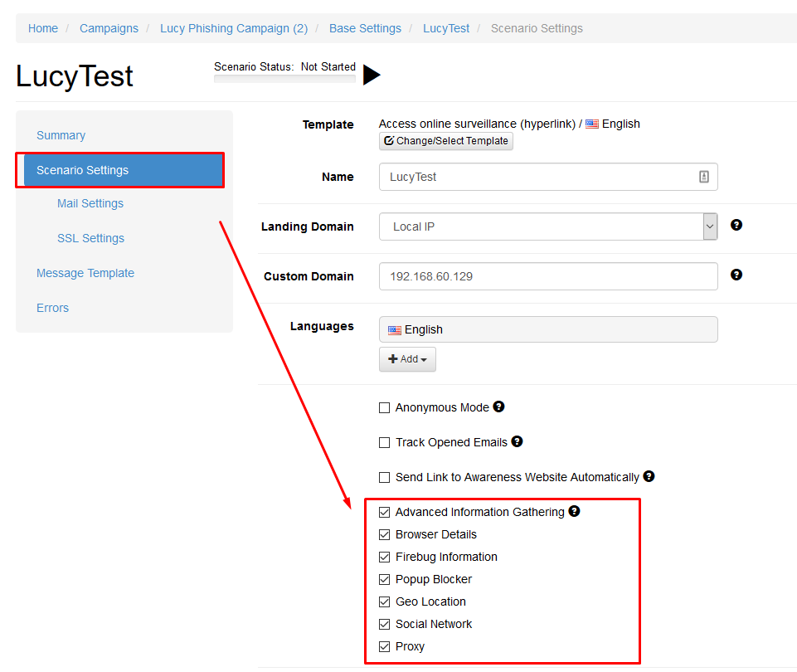The width and height of the screenshot is (797, 672).
Task: Open Message Template in sidebar
Action: click(85, 273)
